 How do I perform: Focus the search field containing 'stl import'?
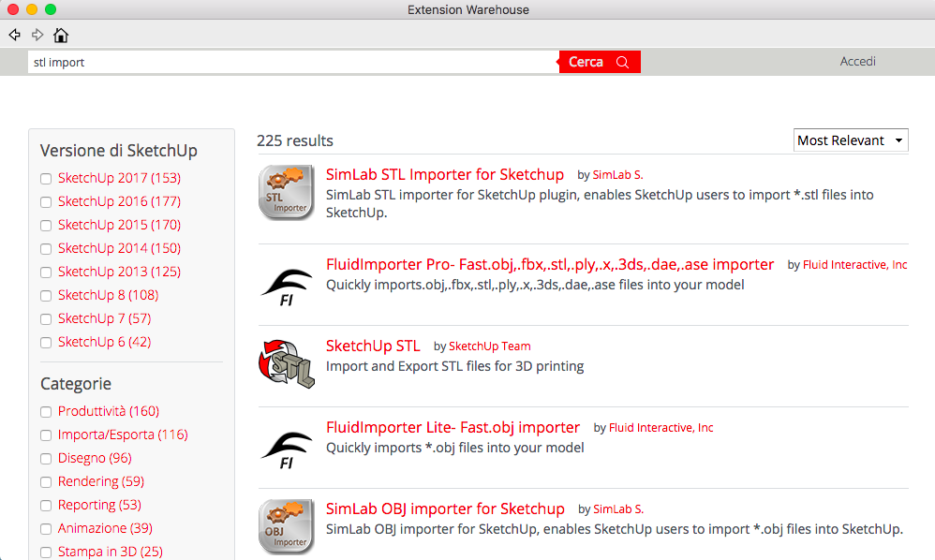click(x=293, y=62)
